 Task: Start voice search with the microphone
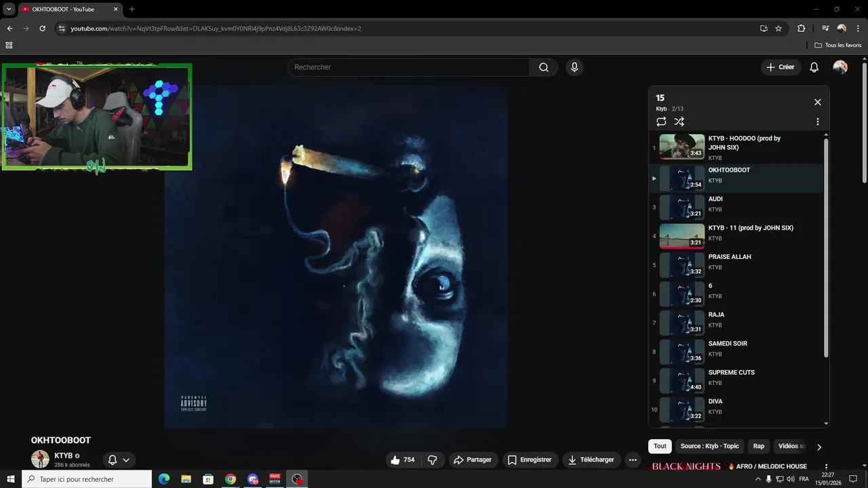(x=574, y=67)
